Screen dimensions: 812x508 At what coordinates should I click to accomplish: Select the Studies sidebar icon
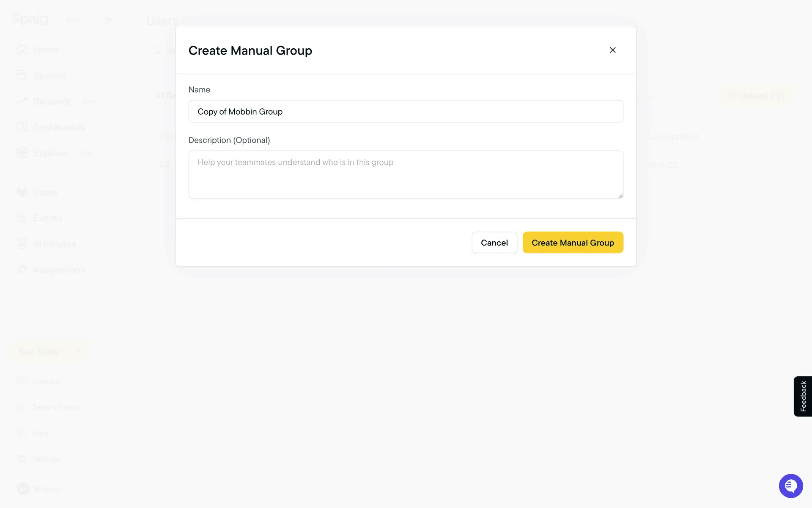click(x=22, y=75)
